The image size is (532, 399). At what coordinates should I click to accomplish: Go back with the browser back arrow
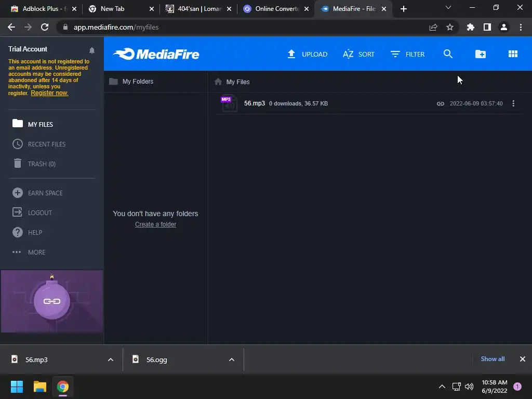tap(11, 27)
